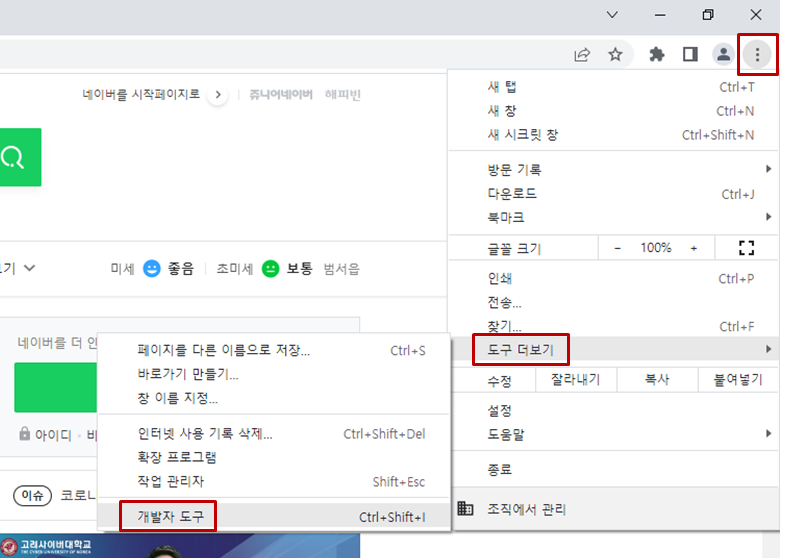Viewport: 787px width, 558px height.
Task: Expand 북마크 submenu
Action: tap(614, 217)
